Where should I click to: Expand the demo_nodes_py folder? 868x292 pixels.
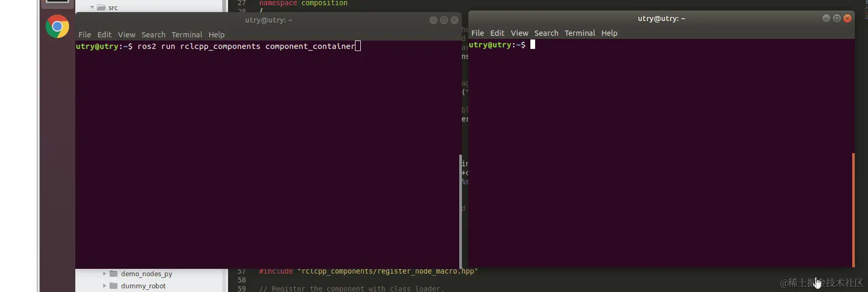[x=104, y=274]
